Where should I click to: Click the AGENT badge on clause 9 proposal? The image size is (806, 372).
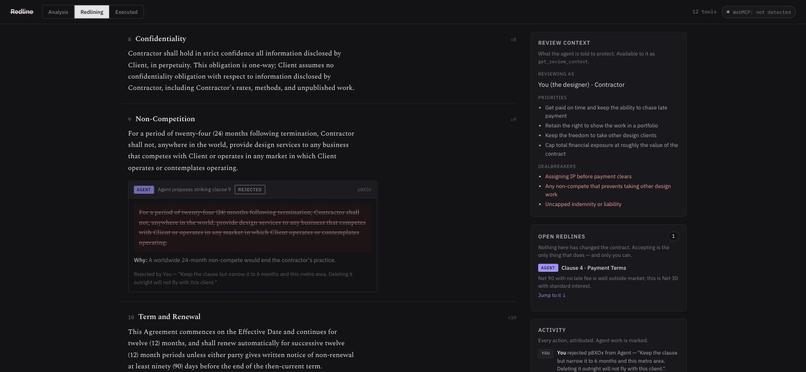144,190
